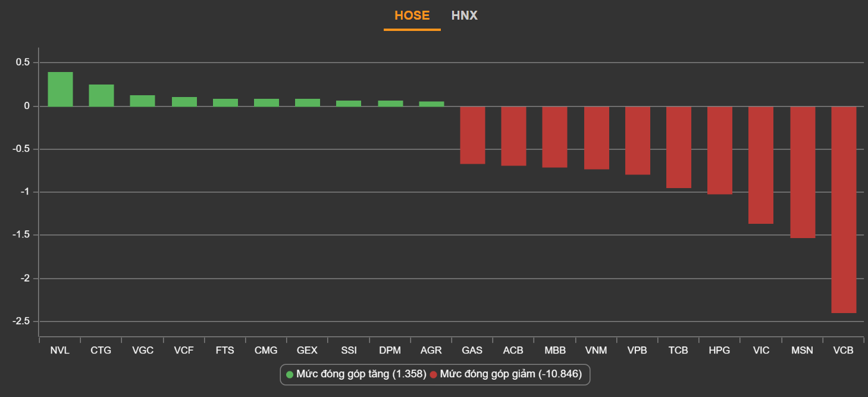
Task: Select the red VCB bar
Action: (x=843, y=210)
